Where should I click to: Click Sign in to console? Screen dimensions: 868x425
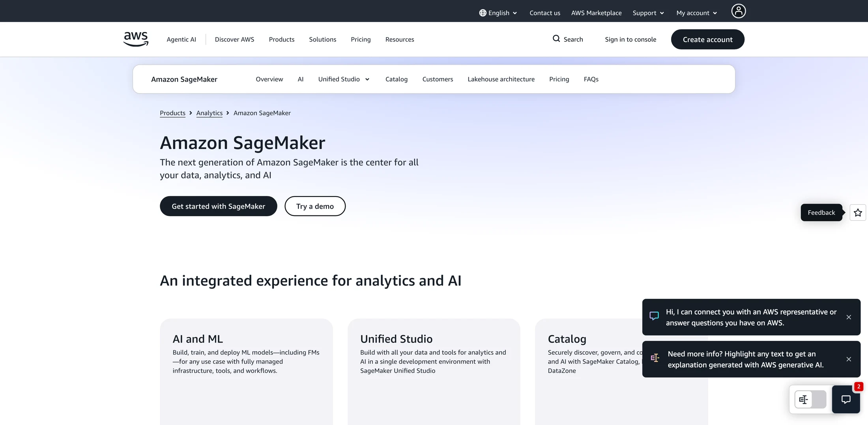(630, 39)
